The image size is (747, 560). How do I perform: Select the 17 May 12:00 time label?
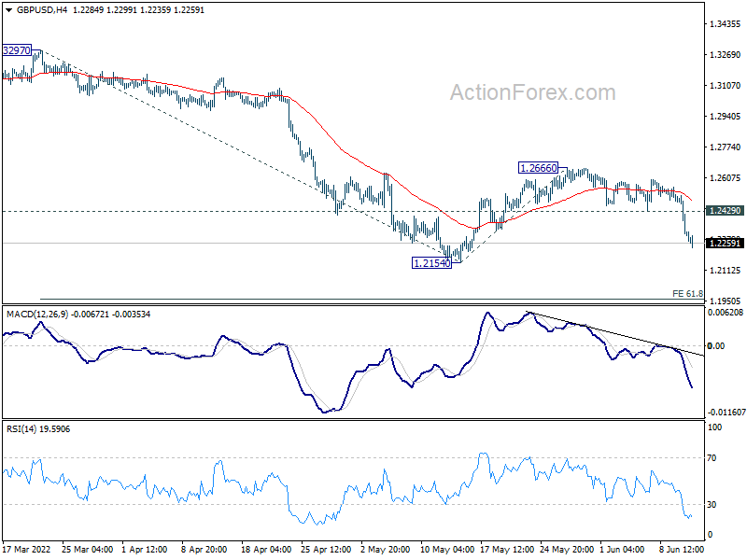pos(507,550)
